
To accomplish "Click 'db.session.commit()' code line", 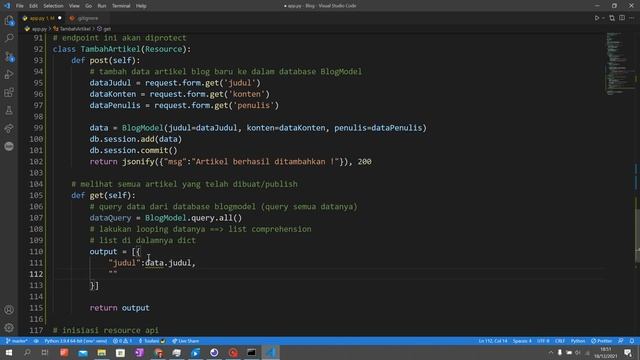I will (x=133, y=150).
